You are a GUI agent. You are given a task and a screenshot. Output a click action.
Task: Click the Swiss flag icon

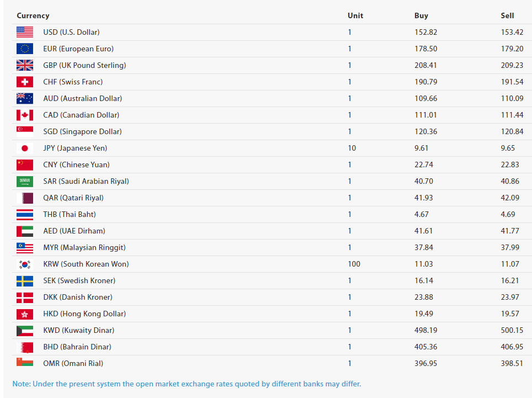pos(25,82)
